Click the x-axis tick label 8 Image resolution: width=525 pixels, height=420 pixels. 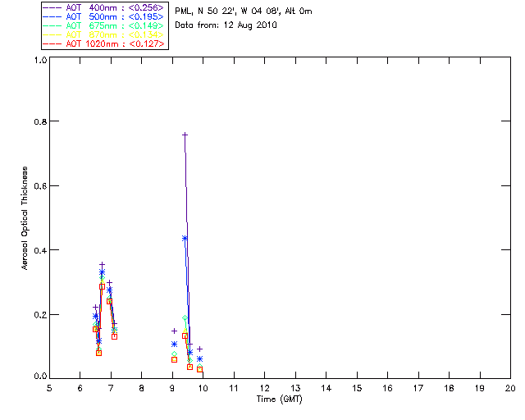coord(142,388)
